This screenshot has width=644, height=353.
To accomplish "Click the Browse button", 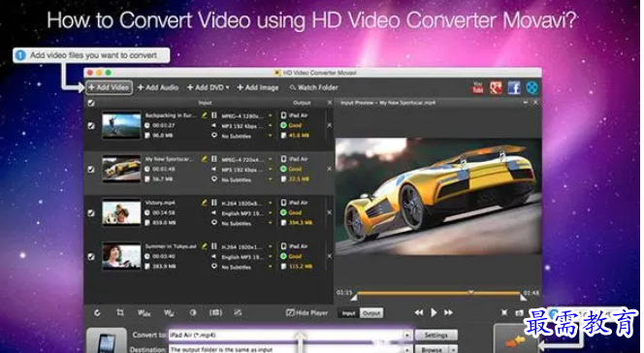I will [432, 350].
